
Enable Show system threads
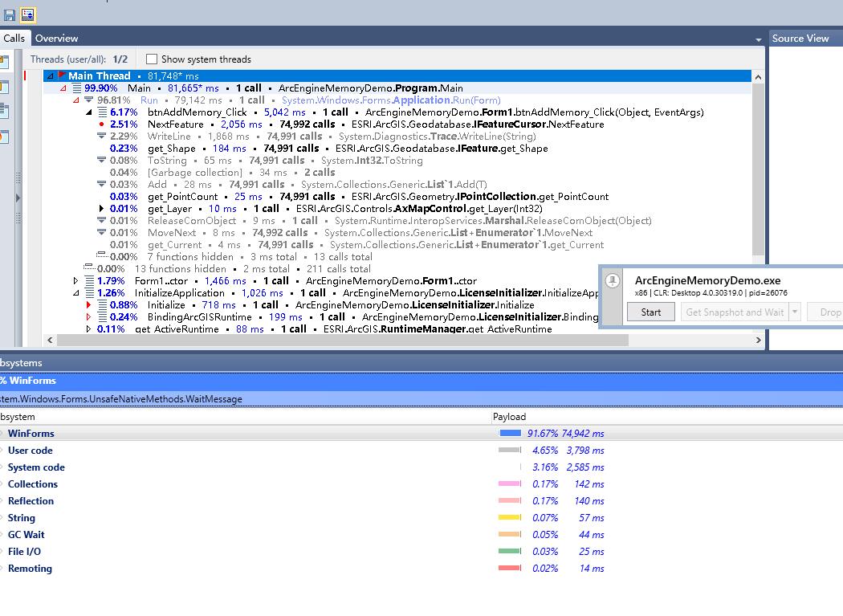tap(150, 59)
